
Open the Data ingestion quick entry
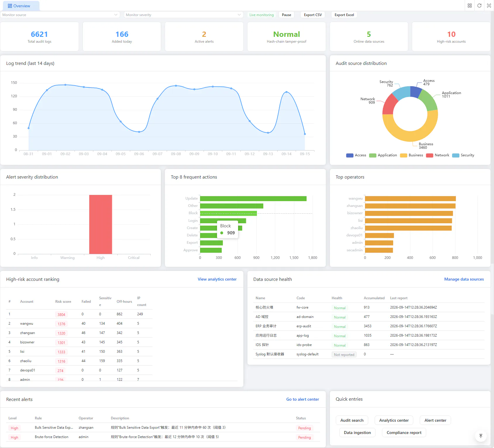tap(357, 433)
